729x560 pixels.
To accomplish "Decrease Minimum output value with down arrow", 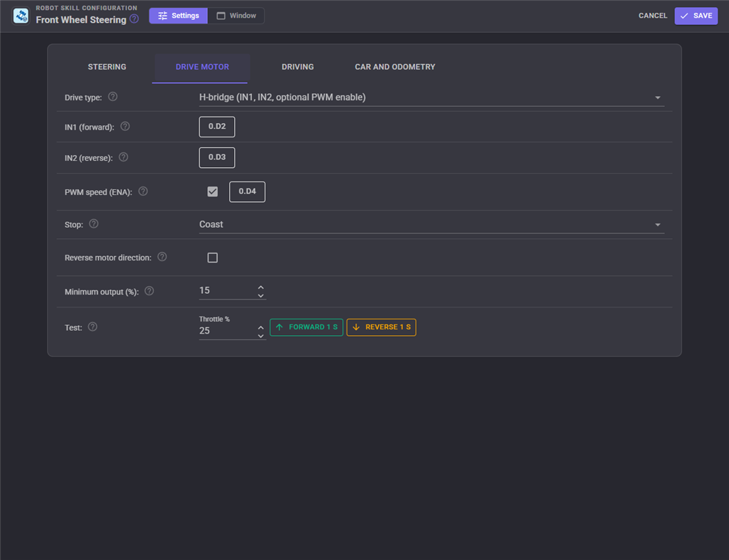I will [x=261, y=295].
